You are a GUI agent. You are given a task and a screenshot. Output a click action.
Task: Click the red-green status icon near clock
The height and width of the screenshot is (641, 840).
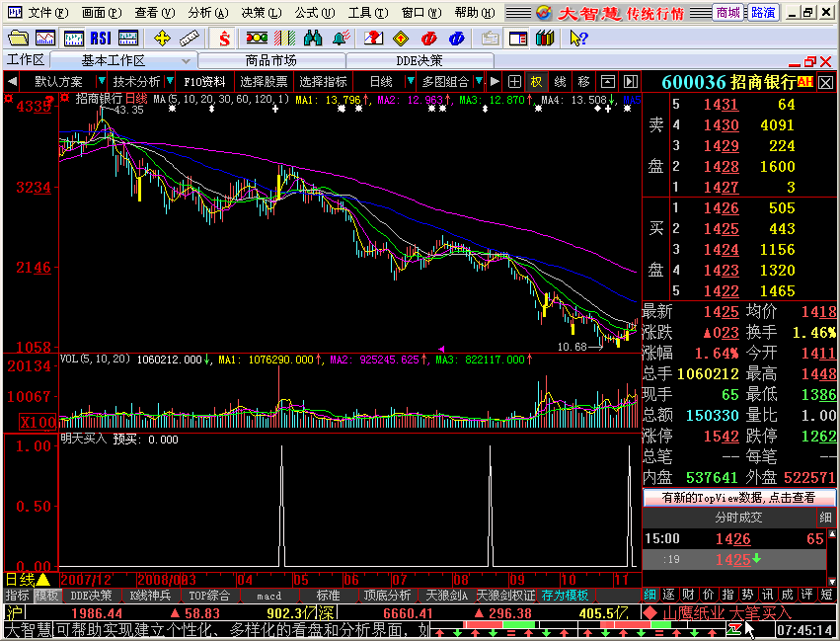[x=733, y=628]
